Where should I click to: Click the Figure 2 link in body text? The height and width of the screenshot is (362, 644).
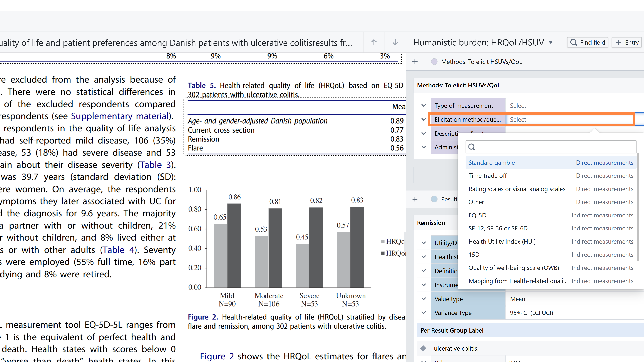pos(217,356)
